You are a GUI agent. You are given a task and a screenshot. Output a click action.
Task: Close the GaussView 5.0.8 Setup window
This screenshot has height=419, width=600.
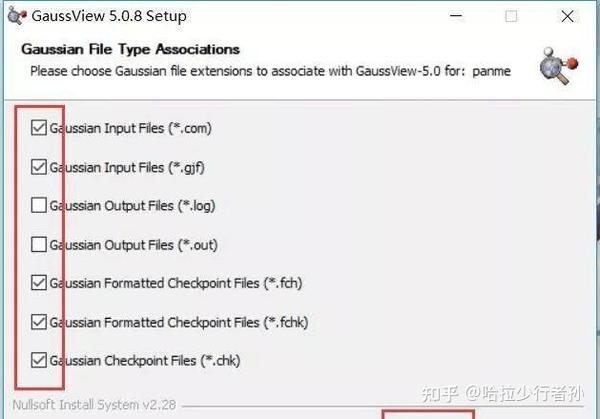coord(567,16)
